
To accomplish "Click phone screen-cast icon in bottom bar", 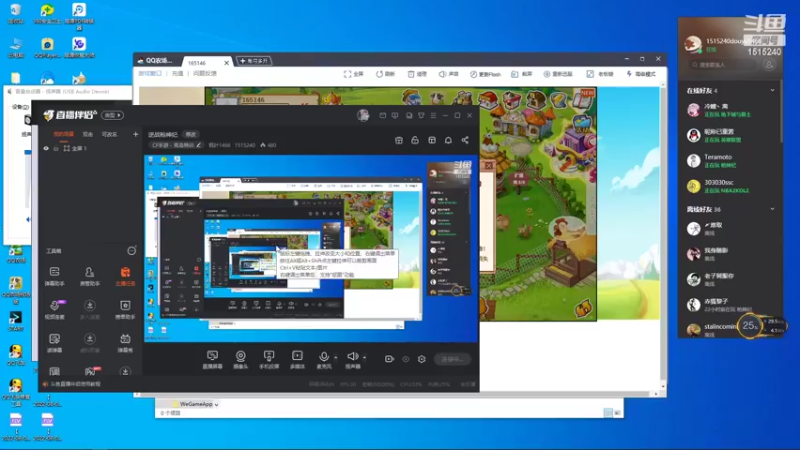I will [269, 357].
